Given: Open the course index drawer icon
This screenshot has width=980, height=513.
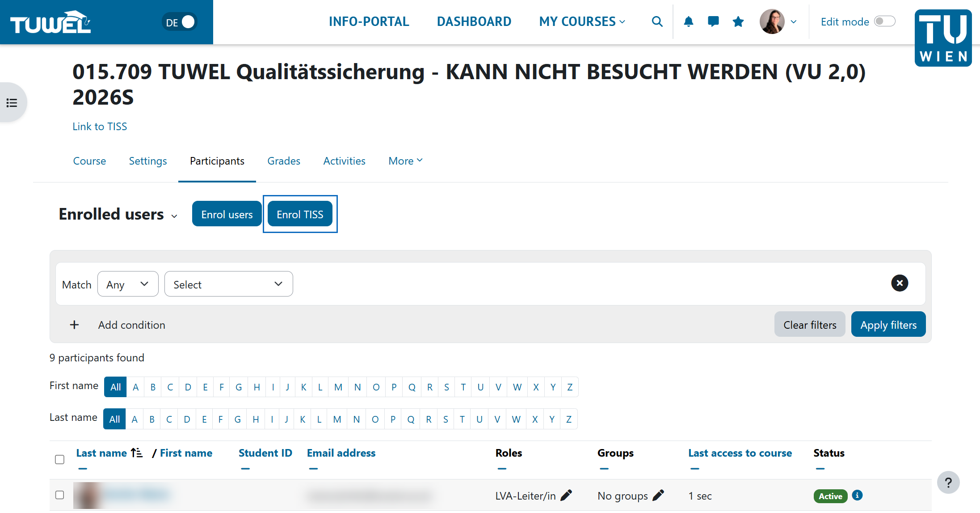Looking at the screenshot, I should [12, 103].
